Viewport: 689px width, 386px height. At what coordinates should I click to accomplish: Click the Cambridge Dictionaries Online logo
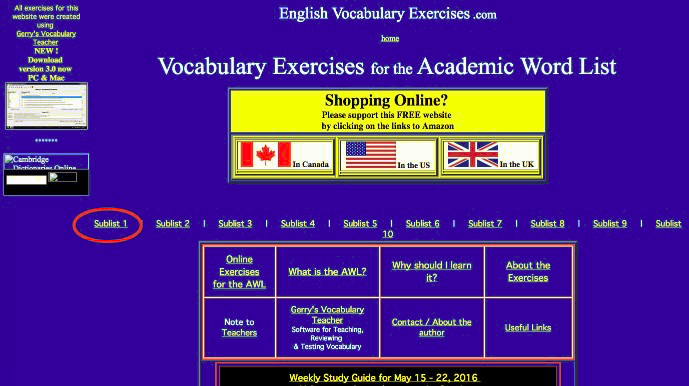[x=46, y=162]
